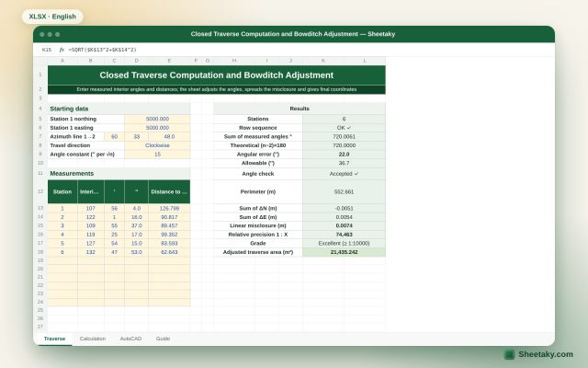The width and height of the screenshot is (588, 368).
Task: Click the XLSX · English badge
Action: 52,17
